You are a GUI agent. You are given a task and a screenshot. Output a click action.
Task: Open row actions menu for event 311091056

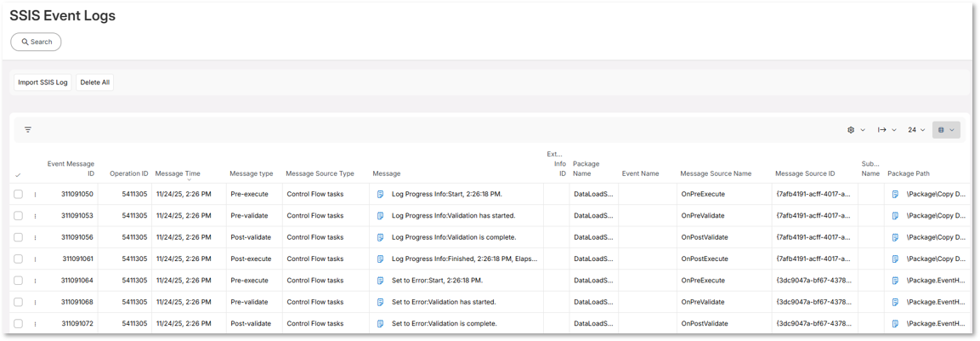pos(35,238)
